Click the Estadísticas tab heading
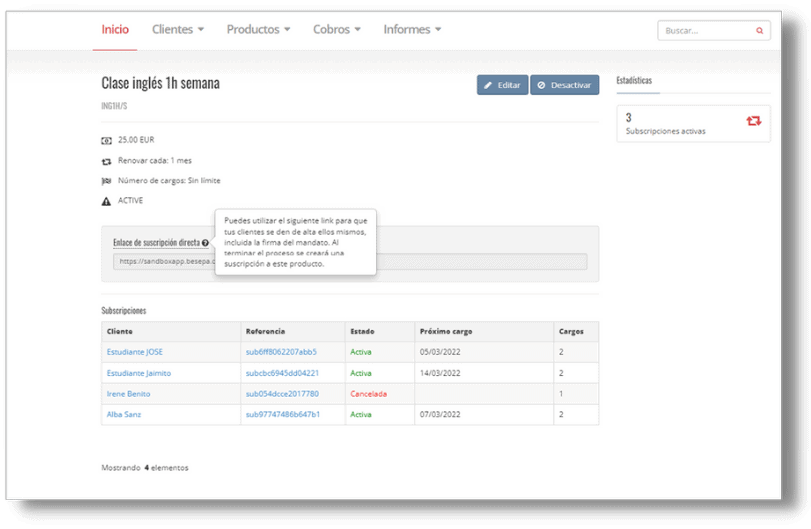Screen dimensions: 811x529 [634, 81]
